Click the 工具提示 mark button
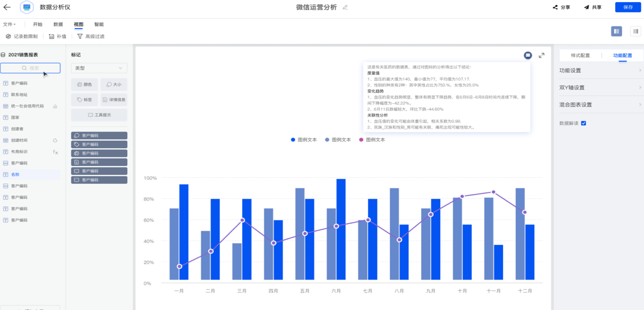 (99, 115)
